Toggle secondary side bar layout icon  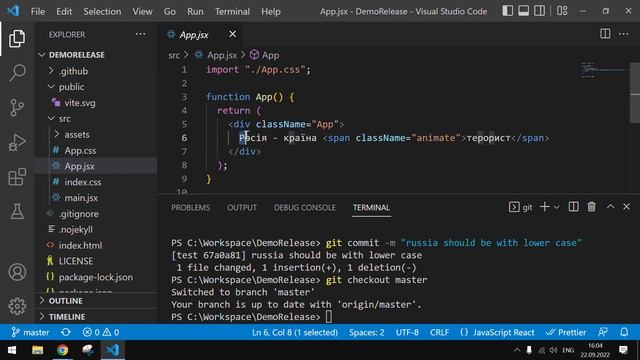(540, 11)
